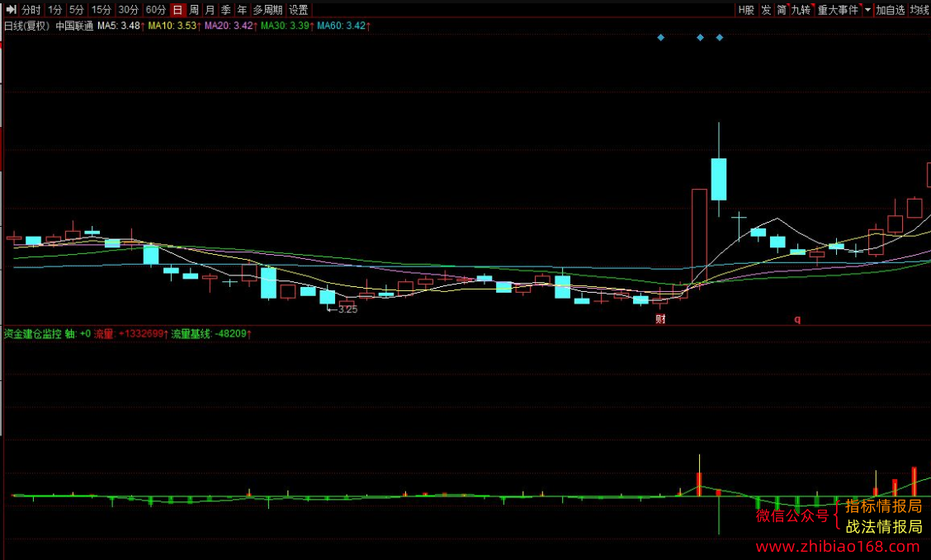Select the 60分 period tab

coord(155,10)
